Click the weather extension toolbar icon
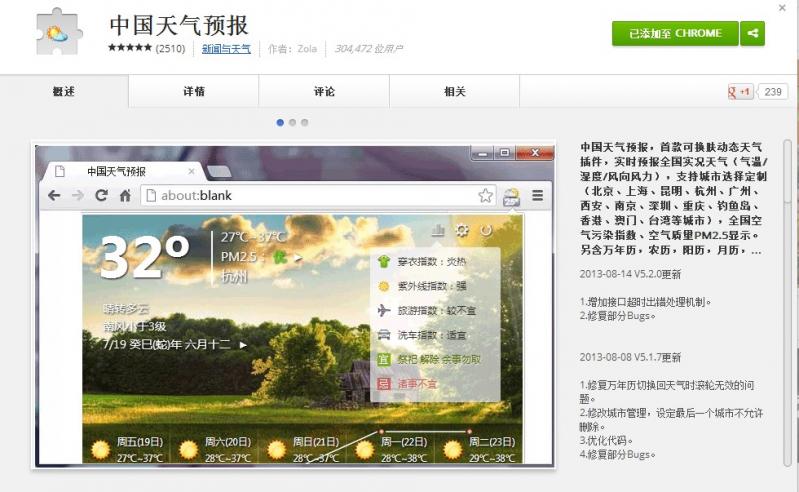This screenshot has width=799, height=492. point(511,196)
